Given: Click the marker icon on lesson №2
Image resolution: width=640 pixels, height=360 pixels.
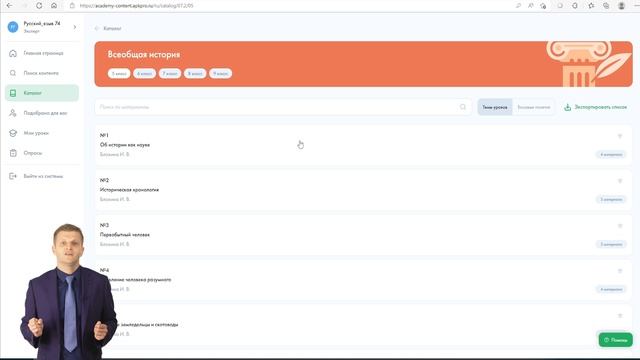Looking at the screenshot, I should point(620,181).
